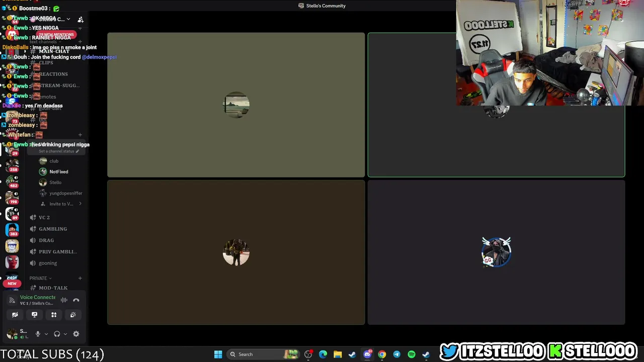Image resolution: width=644 pixels, height=362 pixels.
Task: Join the gooning voice channel
Action: click(55, 263)
